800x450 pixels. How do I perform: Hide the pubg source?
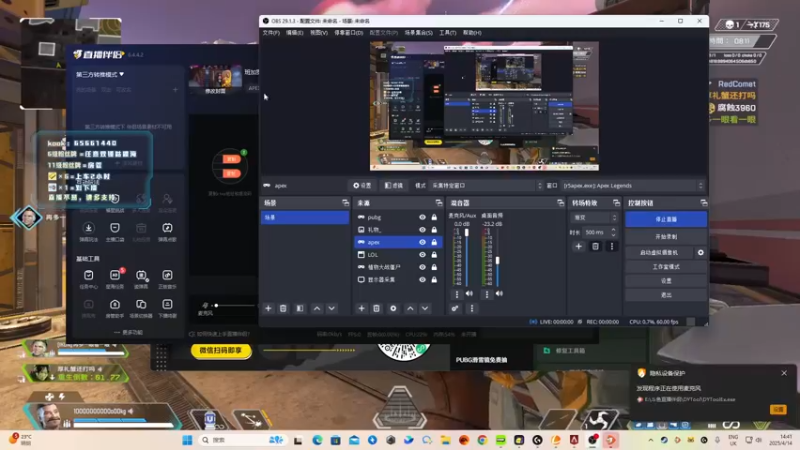pos(422,217)
